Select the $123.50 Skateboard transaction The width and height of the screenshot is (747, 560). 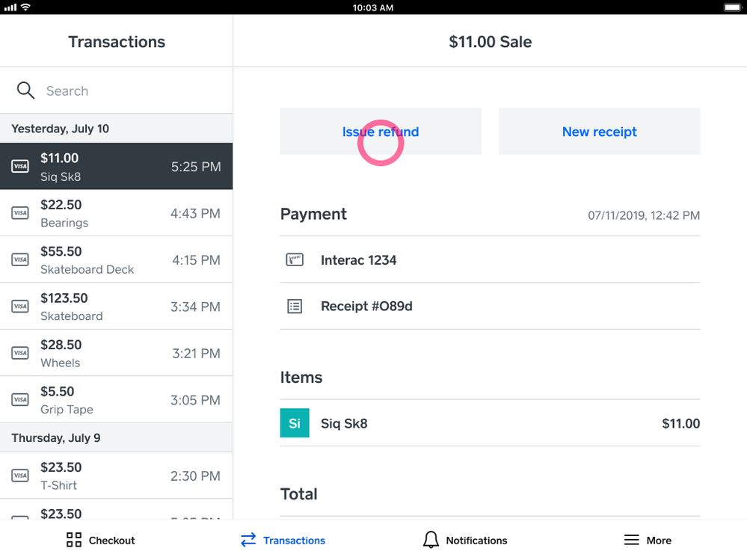(116, 307)
